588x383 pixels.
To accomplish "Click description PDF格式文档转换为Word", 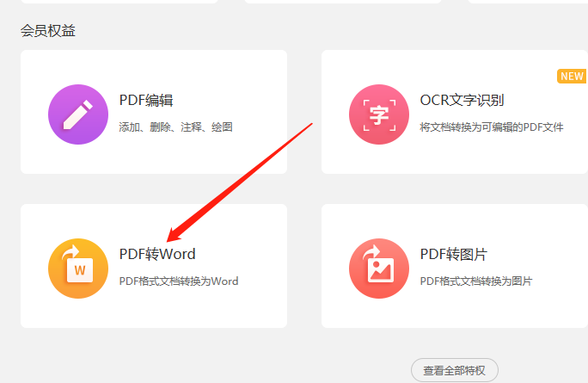I will [x=179, y=281].
